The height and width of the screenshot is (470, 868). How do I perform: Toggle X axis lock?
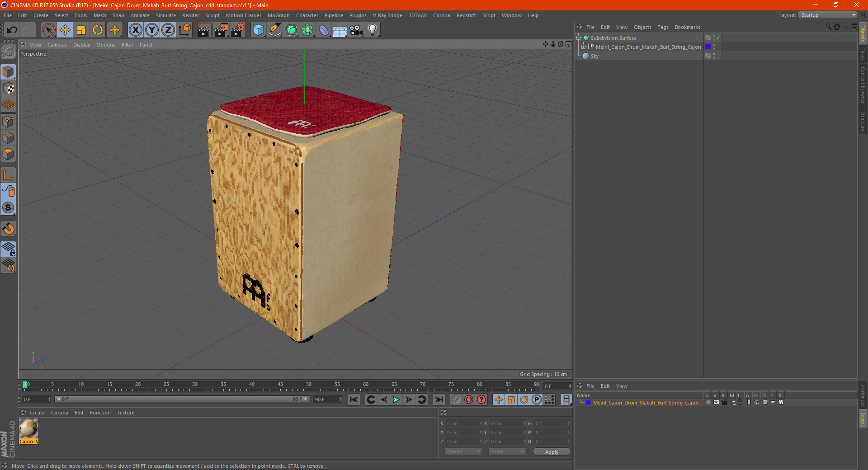135,30
